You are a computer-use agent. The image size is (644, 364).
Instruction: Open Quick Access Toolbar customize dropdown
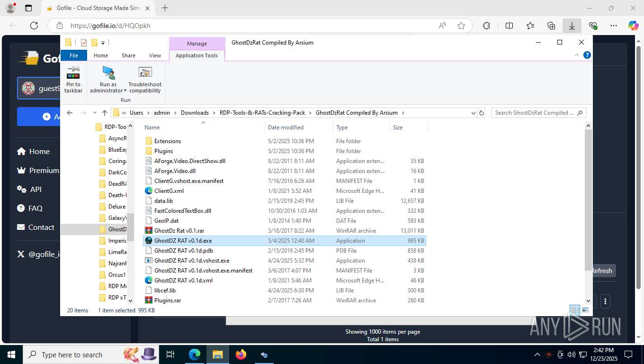[103, 43]
